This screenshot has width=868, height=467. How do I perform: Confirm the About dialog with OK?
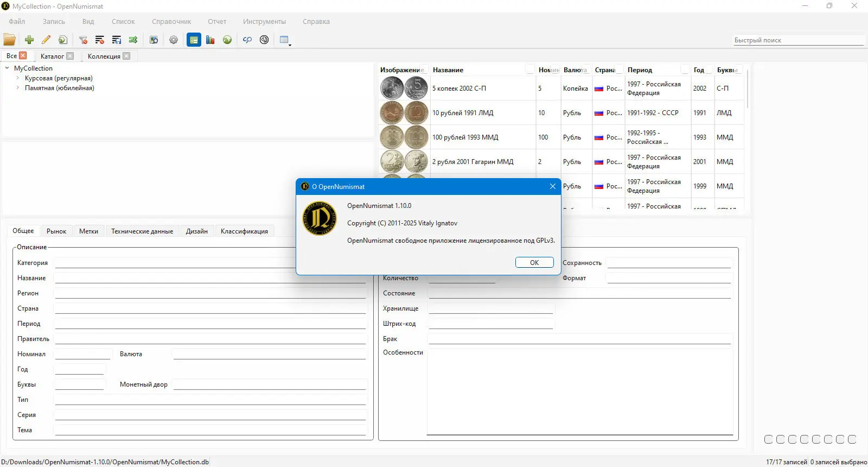pos(534,262)
